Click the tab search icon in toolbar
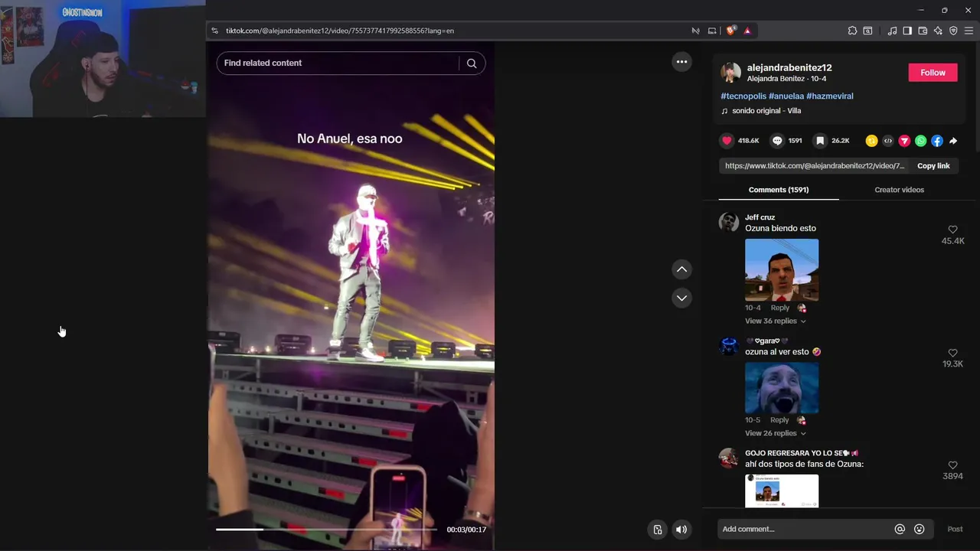This screenshot has width=980, height=551. tap(867, 31)
